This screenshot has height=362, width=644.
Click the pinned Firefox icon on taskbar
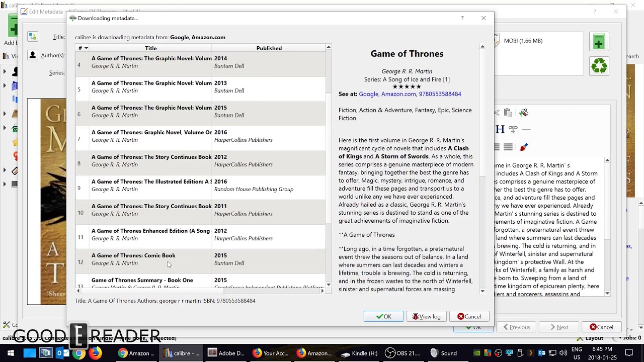(95, 353)
